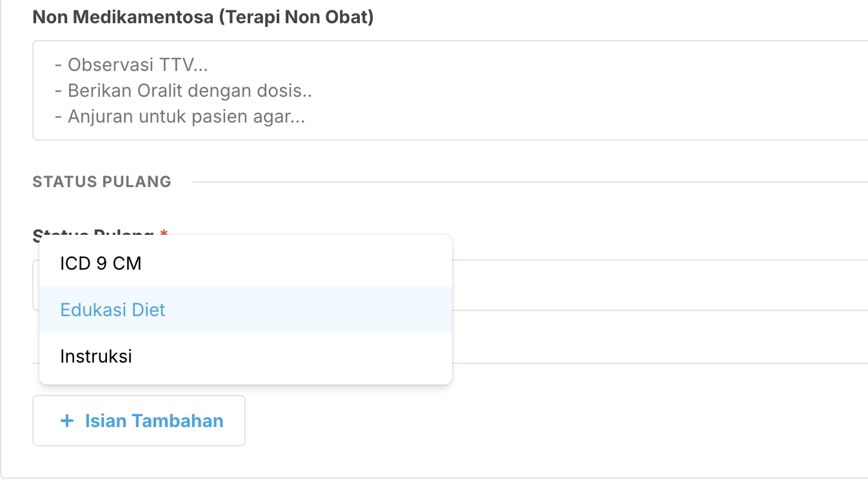Click the words Isian Tambahan on the button
This screenshot has height=480, width=868.
pyautogui.click(x=154, y=421)
